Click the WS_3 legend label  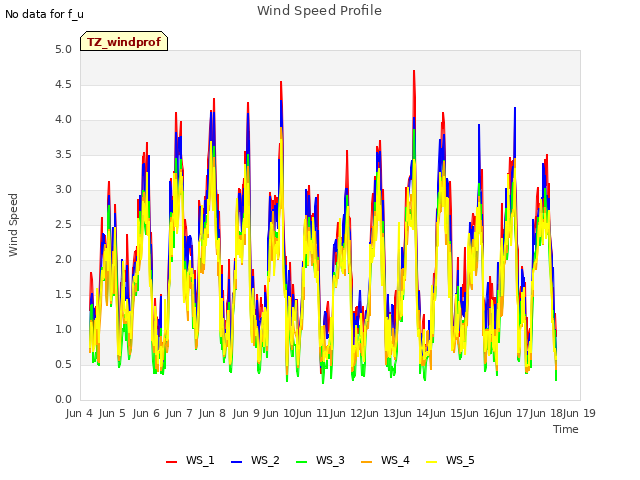point(330,460)
